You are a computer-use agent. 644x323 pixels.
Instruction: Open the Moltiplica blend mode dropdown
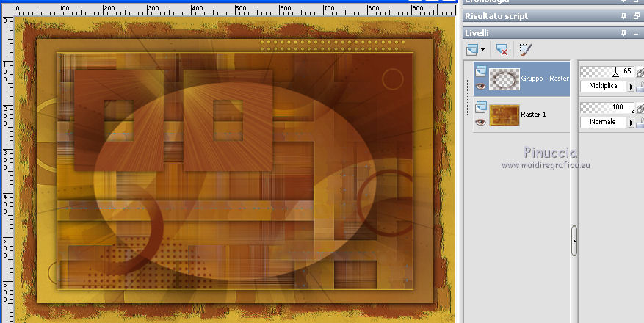607,86
